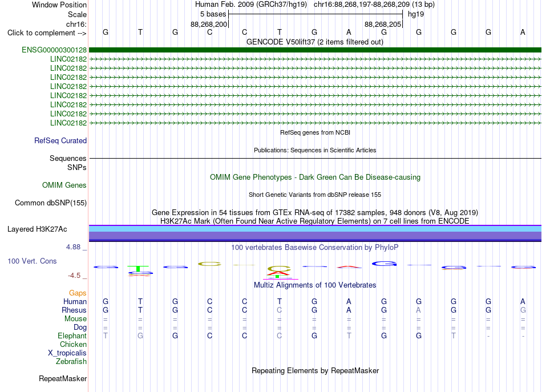Click the Dog species label

pos(80,328)
